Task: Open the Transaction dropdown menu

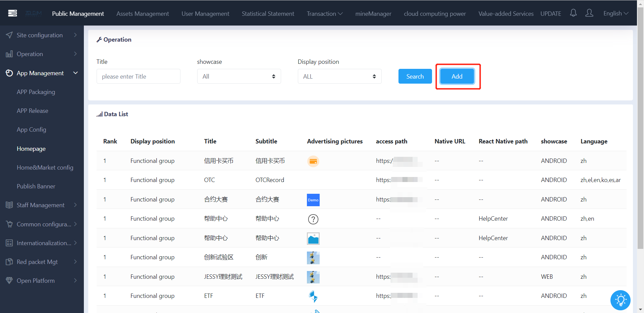Action: click(x=325, y=14)
